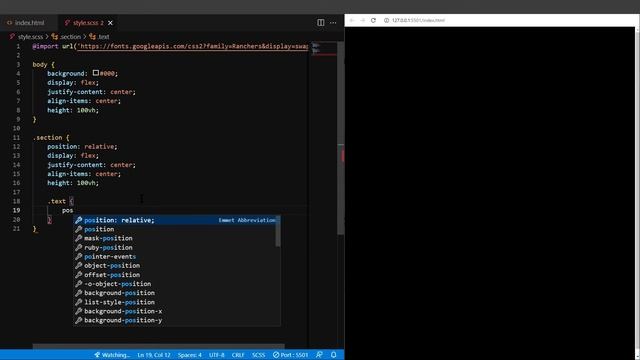Click the style.scss breadcrumb
Image resolution: width=640 pixels, height=360 pixels.
coord(30,37)
